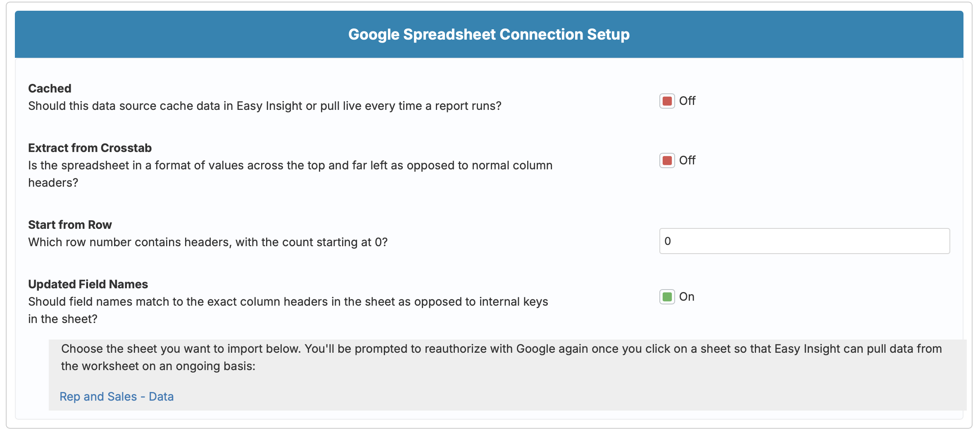The image size is (980, 437).
Task: Select the Extract from Crosstab heading
Action: coord(90,147)
